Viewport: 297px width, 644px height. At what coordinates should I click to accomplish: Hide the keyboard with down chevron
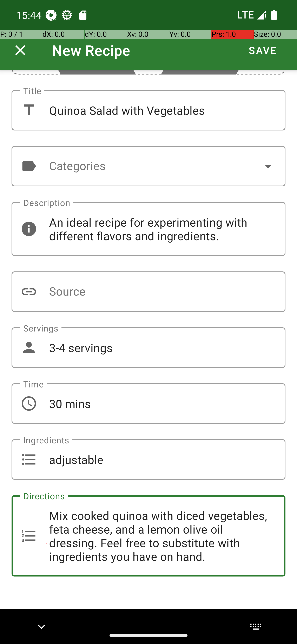tap(41, 626)
